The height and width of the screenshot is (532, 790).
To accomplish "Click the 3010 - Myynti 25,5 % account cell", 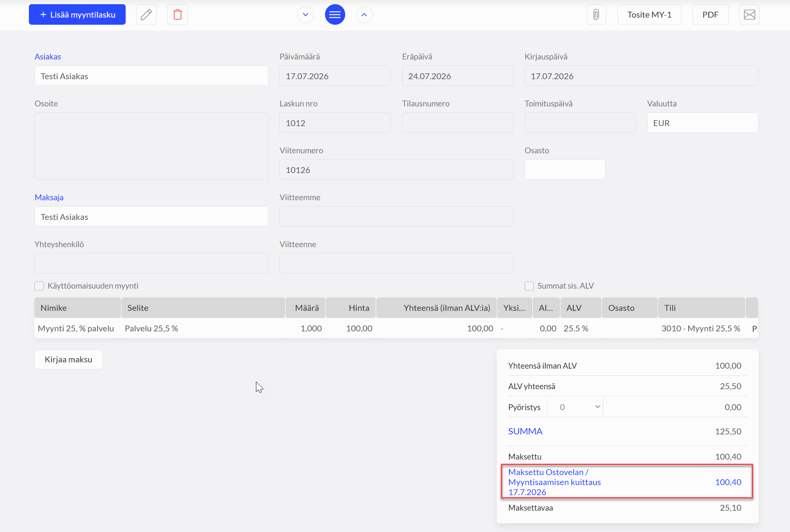I will pos(702,328).
